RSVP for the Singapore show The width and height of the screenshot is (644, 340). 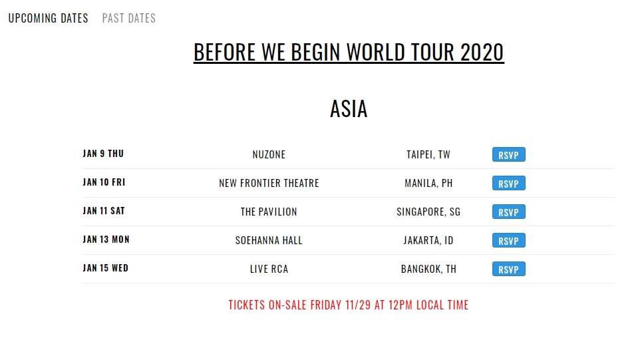click(508, 212)
